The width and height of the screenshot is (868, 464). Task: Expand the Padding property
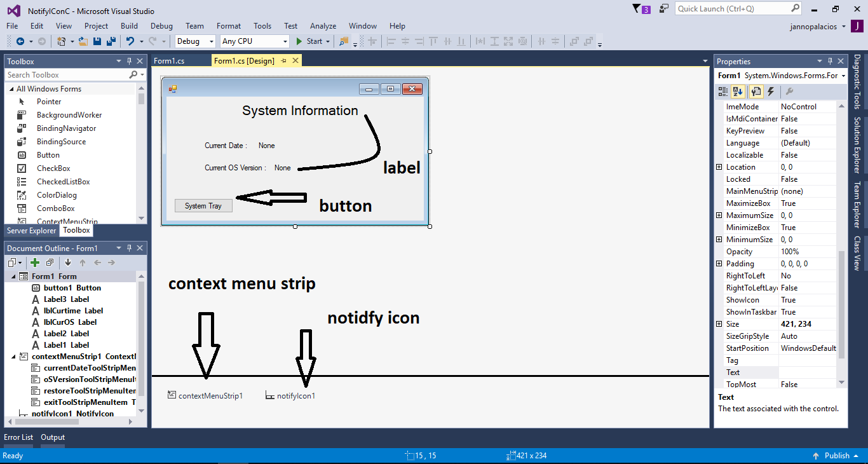coord(719,264)
